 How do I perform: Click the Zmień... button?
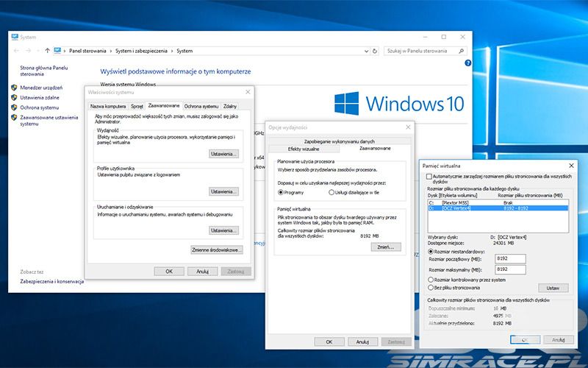point(385,247)
